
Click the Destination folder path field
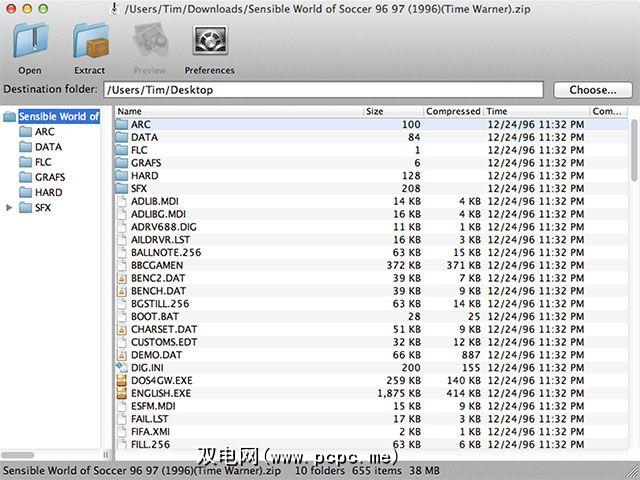323,90
